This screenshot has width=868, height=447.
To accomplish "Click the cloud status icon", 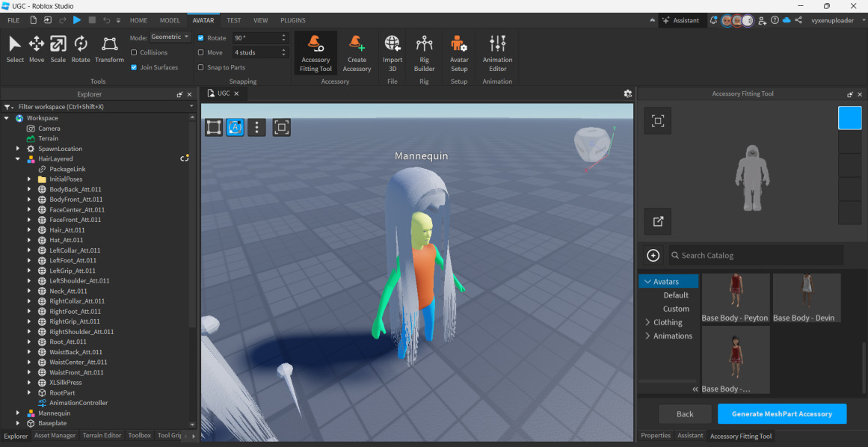I will 787,20.
